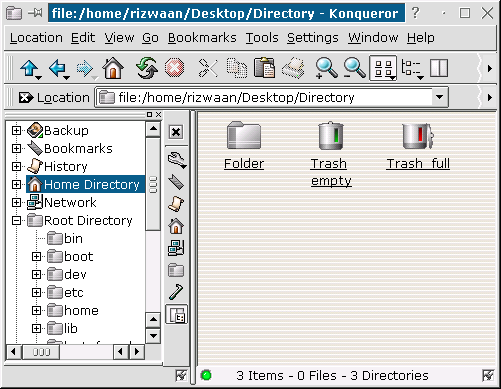Open the History scroll sidebar tab
Viewport: 501px width, 389px height.
[176, 204]
